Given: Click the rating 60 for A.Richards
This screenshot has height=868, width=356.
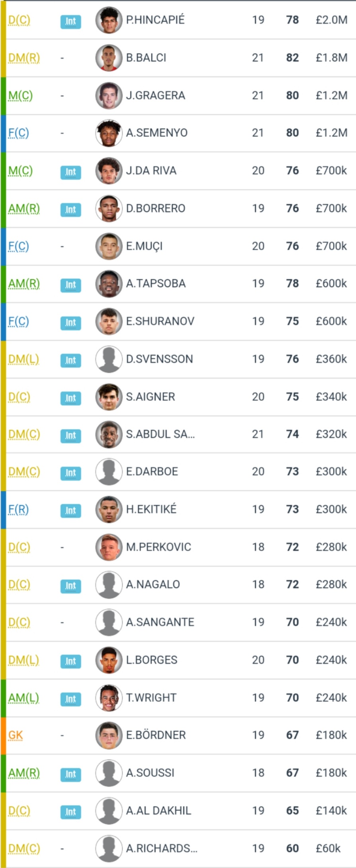Looking at the screenshot, I should point(292,848).
